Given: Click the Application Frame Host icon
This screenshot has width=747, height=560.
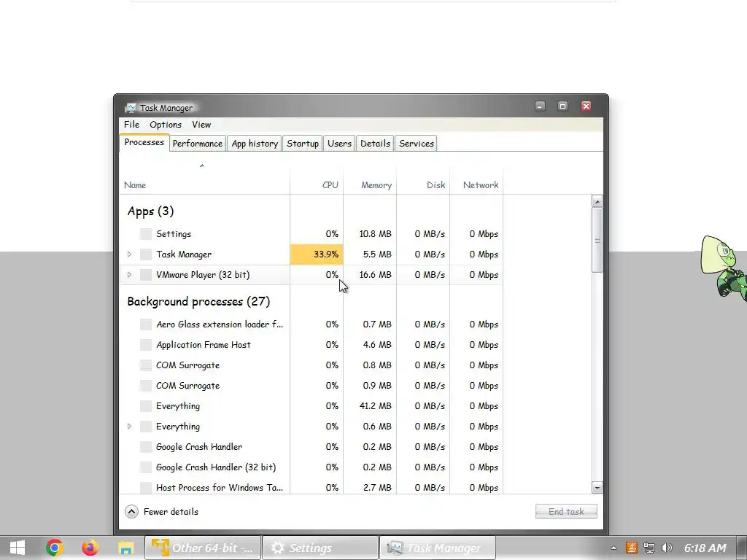Looking at the screenshot, I should tap(146, 345).
